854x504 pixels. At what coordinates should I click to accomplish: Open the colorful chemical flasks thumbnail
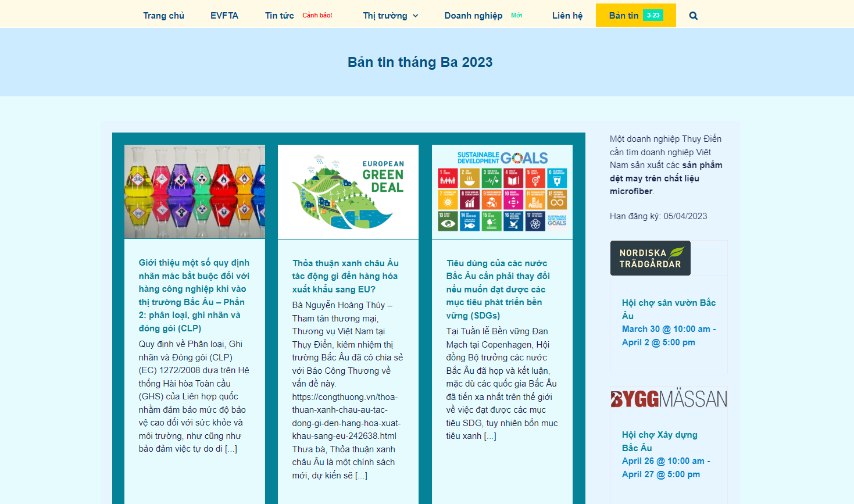[x=194, y=191]
